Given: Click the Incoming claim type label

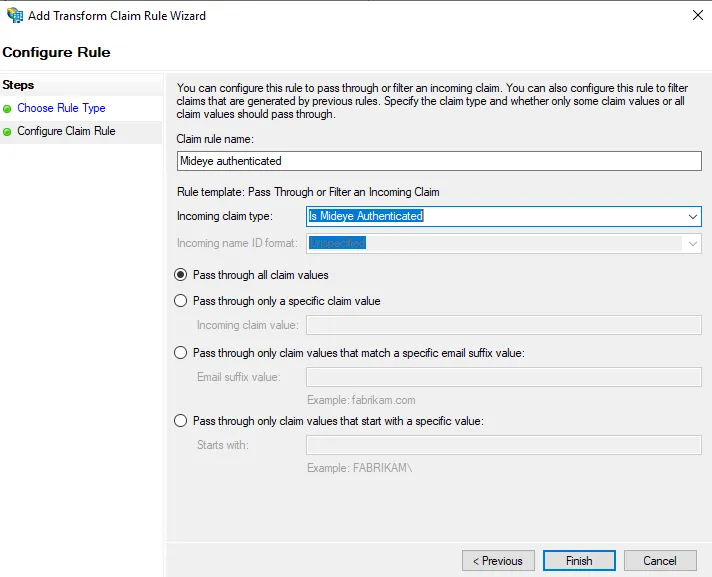Looking at the screenshot, I should [225, 216].
